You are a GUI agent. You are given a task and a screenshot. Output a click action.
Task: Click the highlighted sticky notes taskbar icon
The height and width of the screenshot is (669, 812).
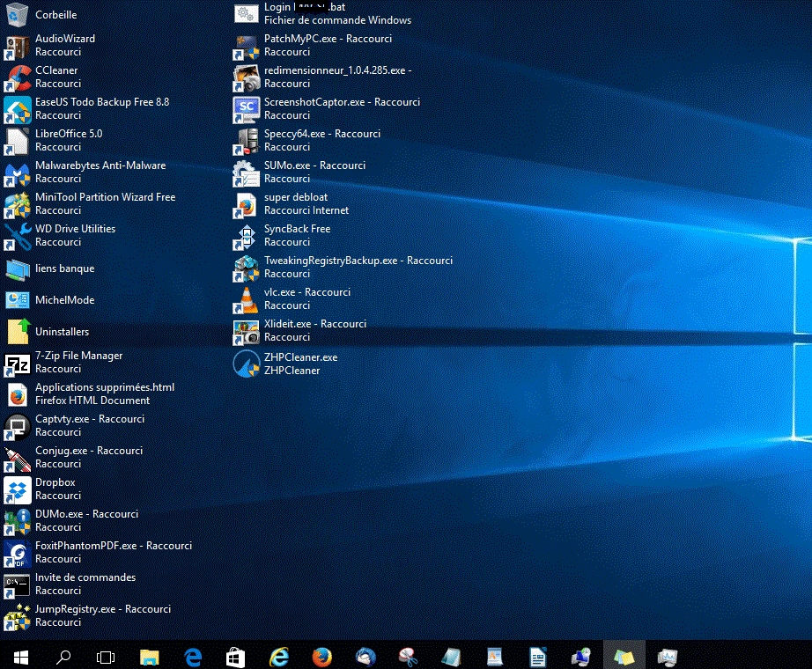coord(624,657)
